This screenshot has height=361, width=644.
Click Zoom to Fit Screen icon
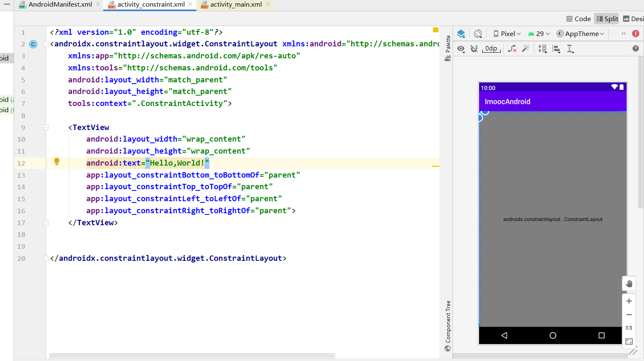[x=629, y=342]
